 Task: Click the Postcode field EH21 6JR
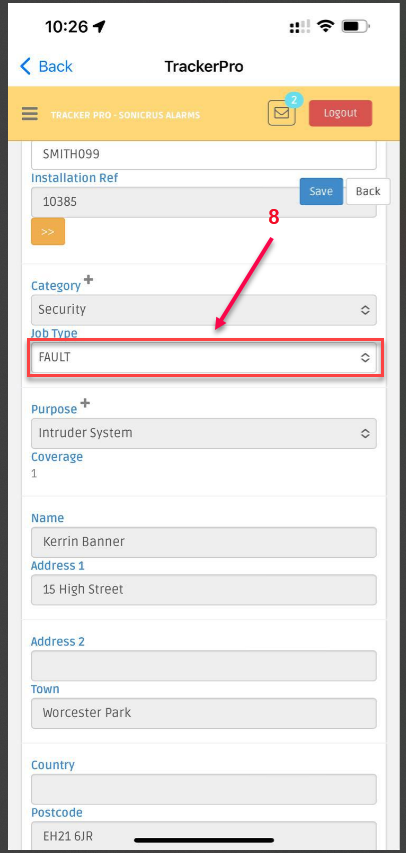pyautogui.click(x=204, y=836)
